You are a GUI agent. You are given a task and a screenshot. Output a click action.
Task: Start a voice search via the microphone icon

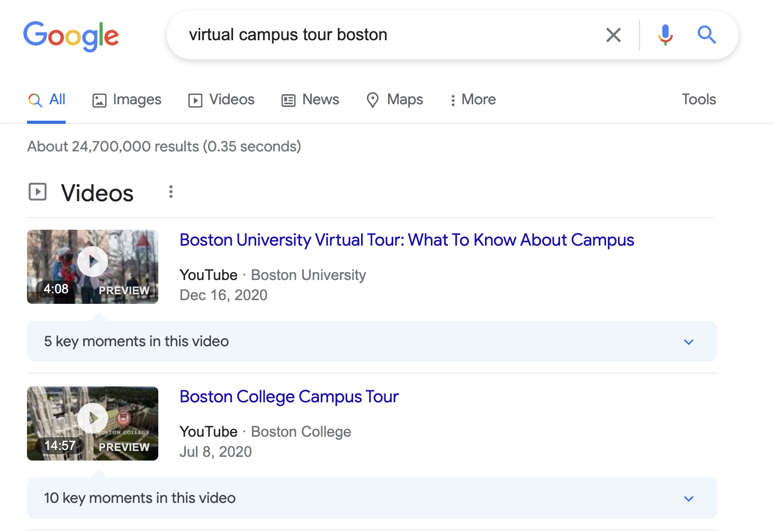tap(665, 34)
